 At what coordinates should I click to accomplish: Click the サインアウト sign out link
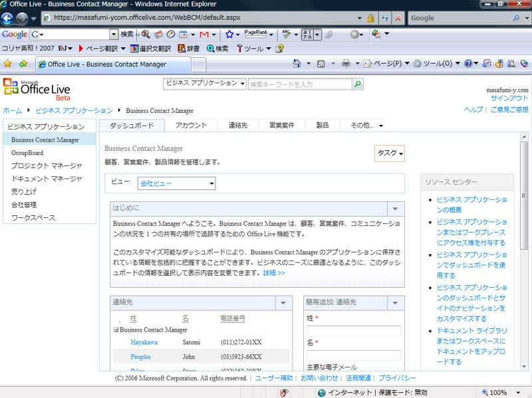(x=509, y=98)
